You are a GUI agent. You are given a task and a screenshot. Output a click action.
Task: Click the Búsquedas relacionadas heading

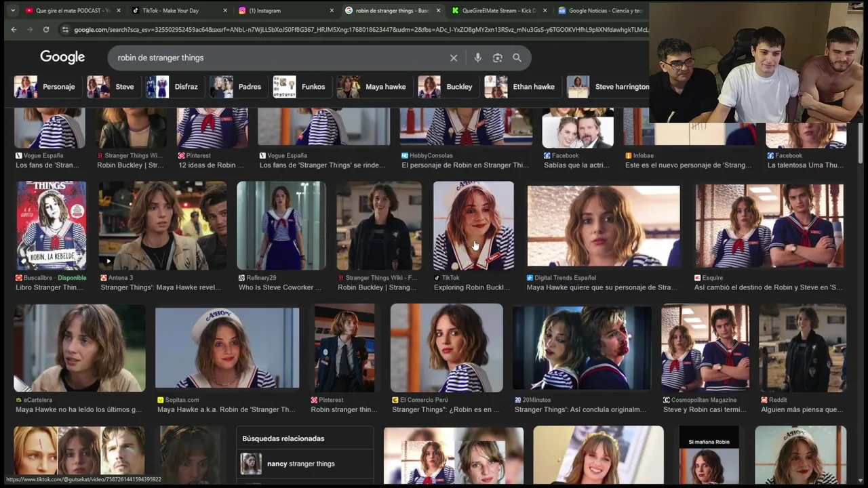click(x=283, y=439)
